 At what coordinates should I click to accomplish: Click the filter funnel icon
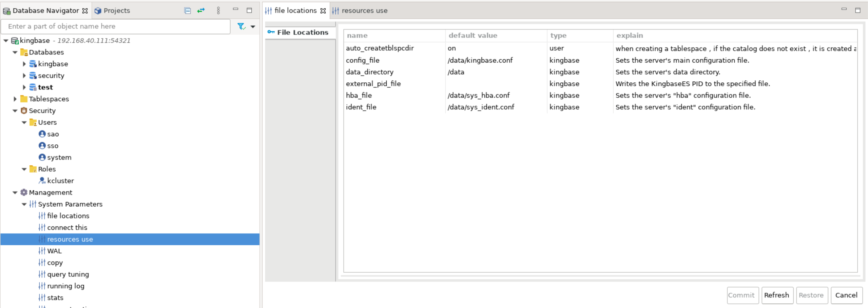241,26
